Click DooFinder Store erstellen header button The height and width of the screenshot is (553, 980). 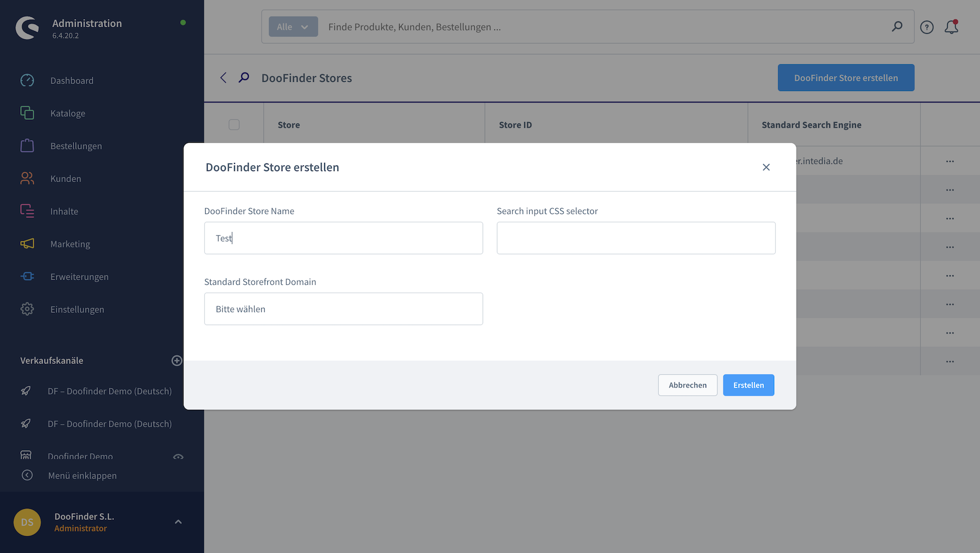pyautogui.click(x=846, y=78)
